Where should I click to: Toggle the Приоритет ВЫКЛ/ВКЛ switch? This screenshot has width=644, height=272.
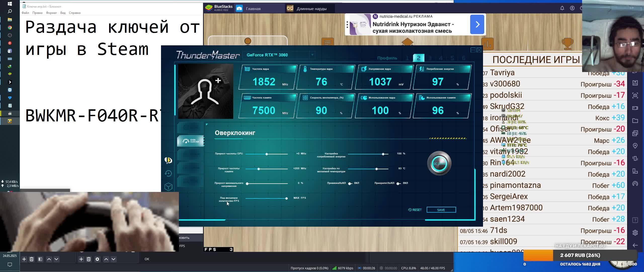click(398, 183)
